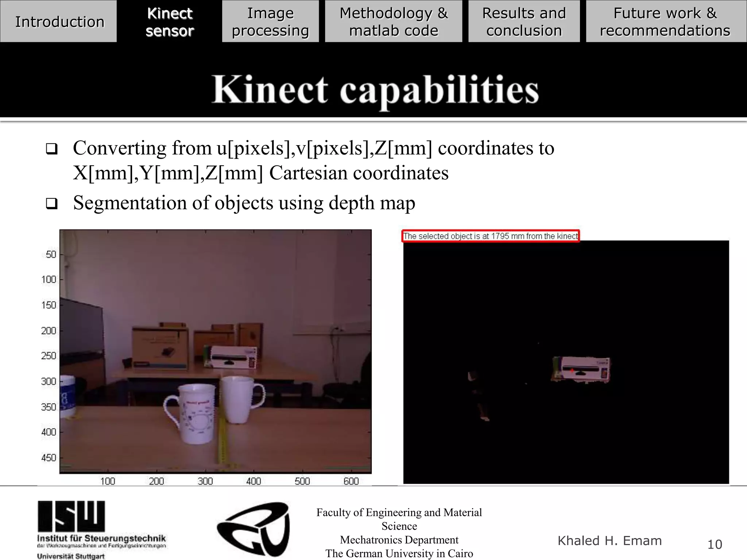Open the Methodology & matlab code tab

(394, 21)
